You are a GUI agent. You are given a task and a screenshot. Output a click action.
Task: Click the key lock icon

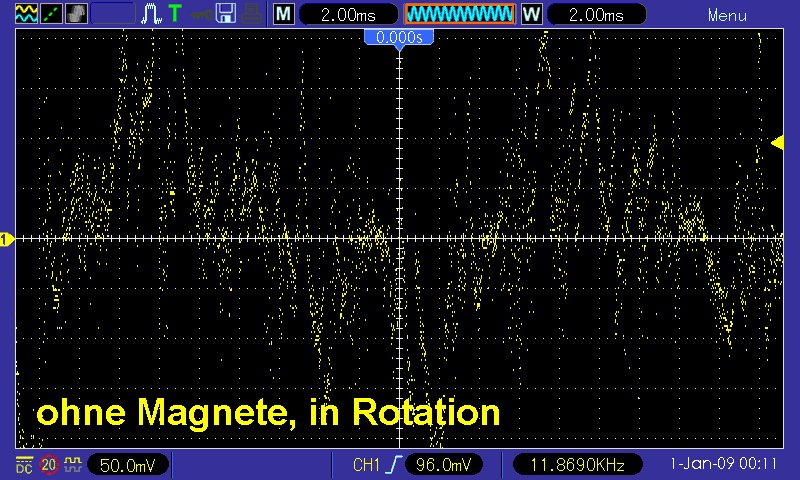203,14
